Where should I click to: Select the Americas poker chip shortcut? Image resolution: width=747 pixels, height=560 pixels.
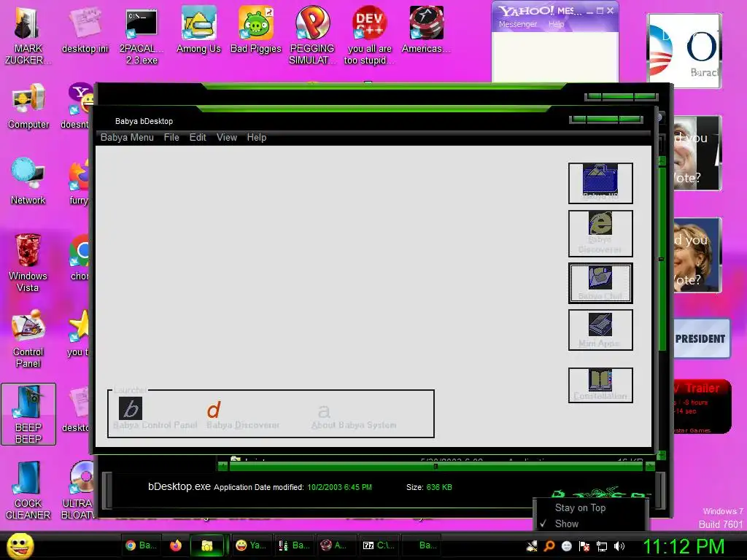click(x=426, y=31)
